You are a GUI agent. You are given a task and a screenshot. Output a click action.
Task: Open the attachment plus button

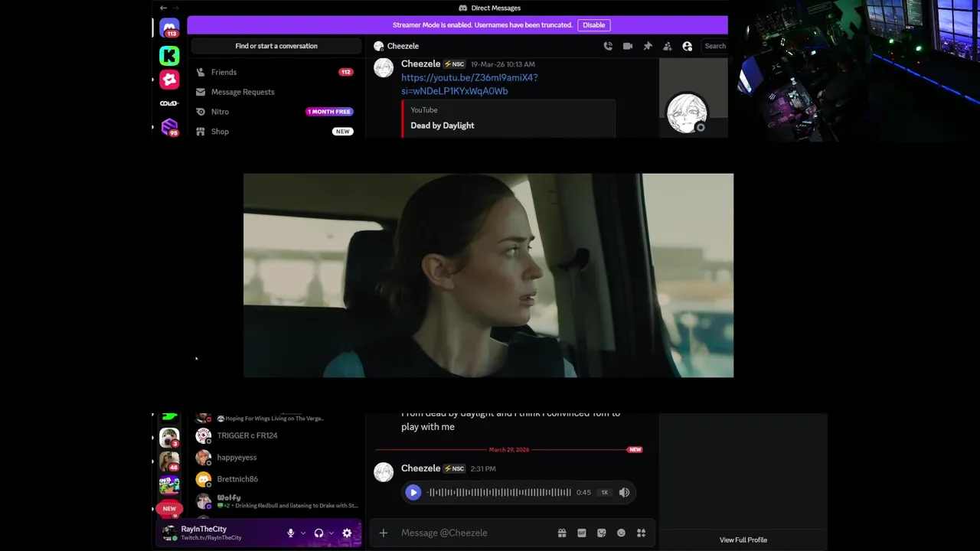pyautogui.click(x=384, y=533)
